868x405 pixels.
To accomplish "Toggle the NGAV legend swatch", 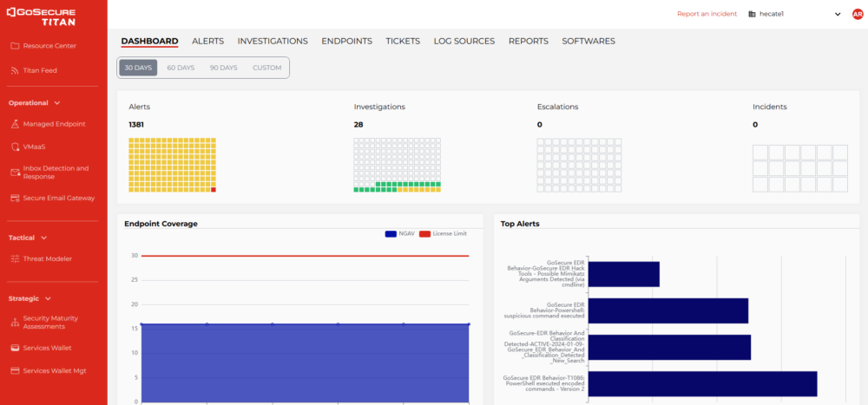I will [391, 234].
